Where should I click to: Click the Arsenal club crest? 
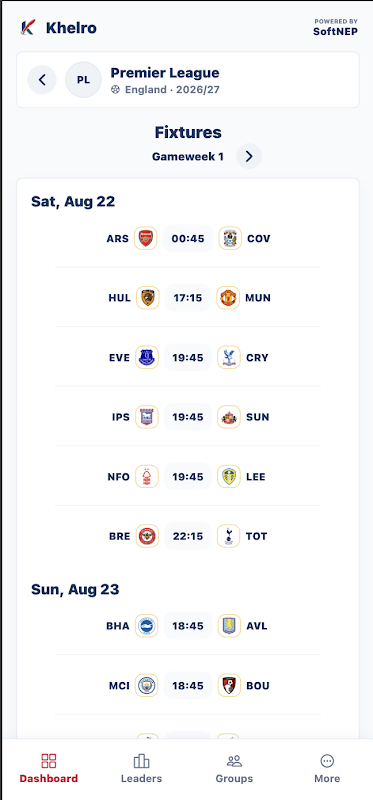[x=146, y=238]
